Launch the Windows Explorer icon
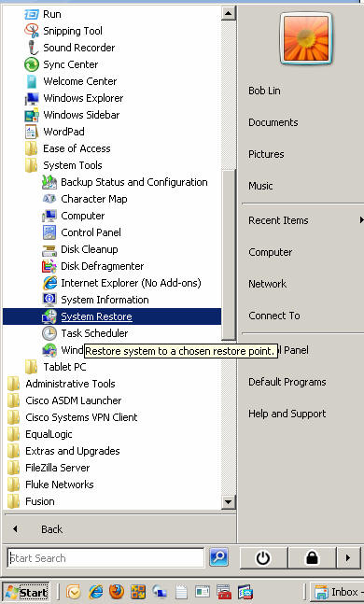364x604 pixels. tap(32, 98)
